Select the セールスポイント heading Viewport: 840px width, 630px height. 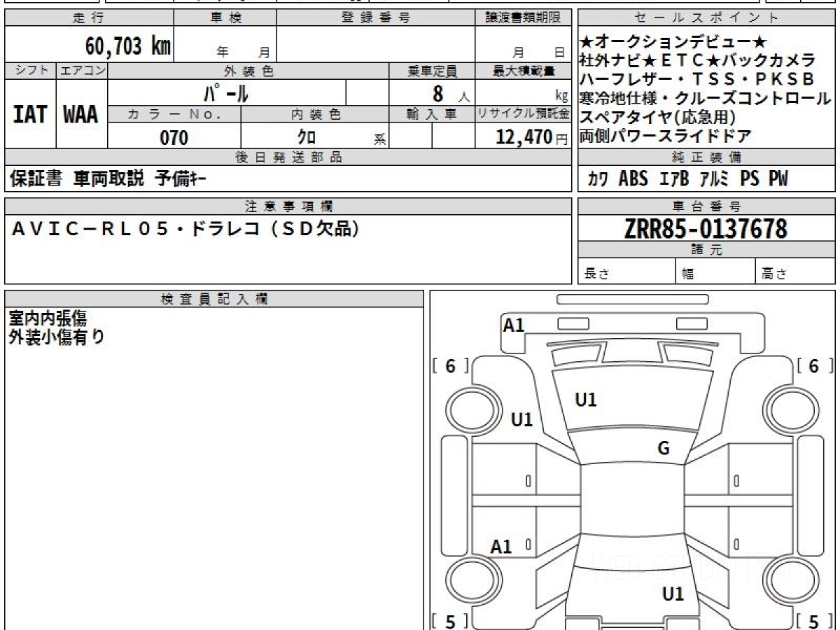(706, 18)
